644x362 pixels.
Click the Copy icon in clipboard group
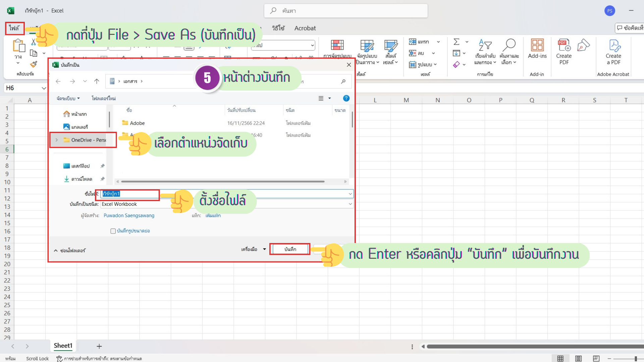[x=34, y=53]
